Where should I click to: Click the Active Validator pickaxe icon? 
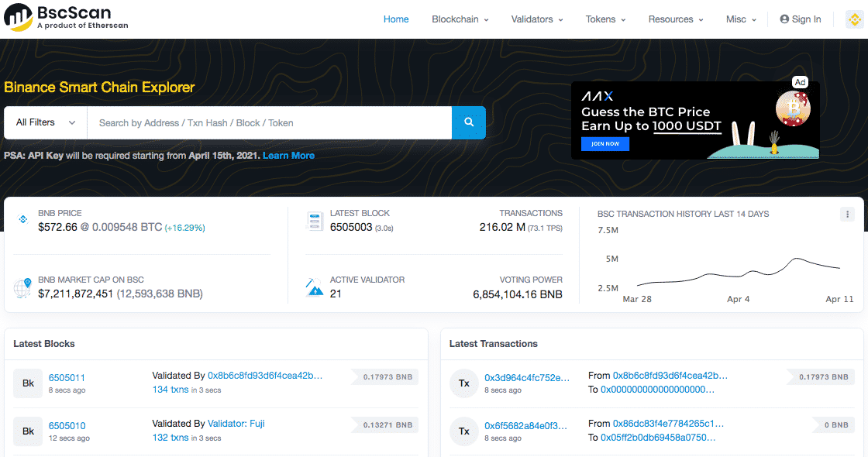[x=314, y=287]
